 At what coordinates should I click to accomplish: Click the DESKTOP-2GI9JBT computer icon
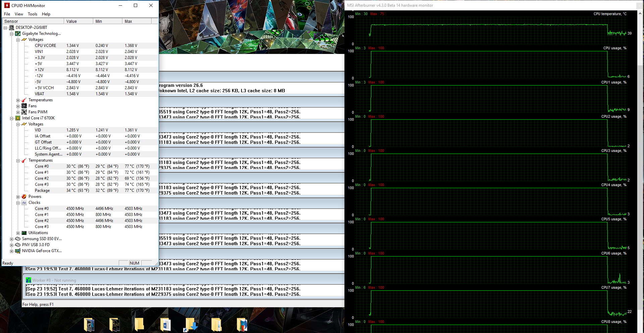[x=11, y=27]
